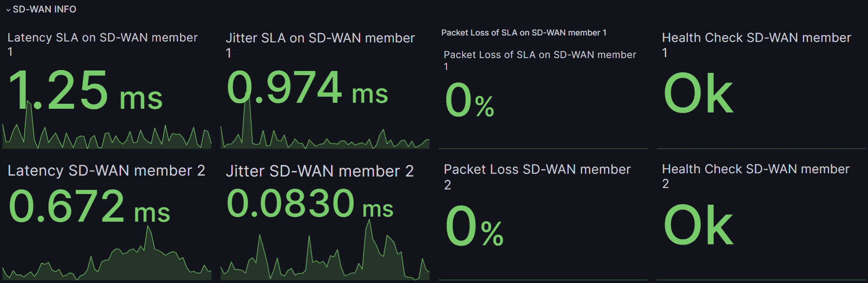Screen dimensions: 868x283
Task: Click the 0.0830 ms jitter value
Action: pos(310,203)
